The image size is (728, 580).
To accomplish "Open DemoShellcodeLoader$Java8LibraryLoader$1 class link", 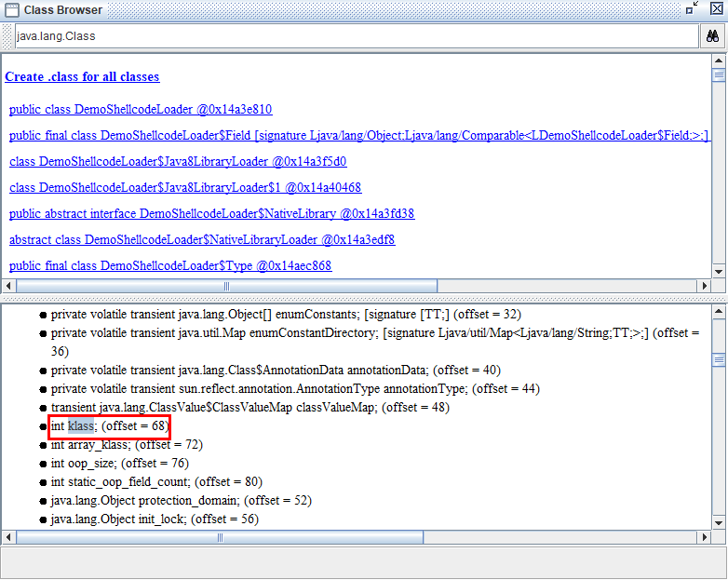I will [184, 187].
